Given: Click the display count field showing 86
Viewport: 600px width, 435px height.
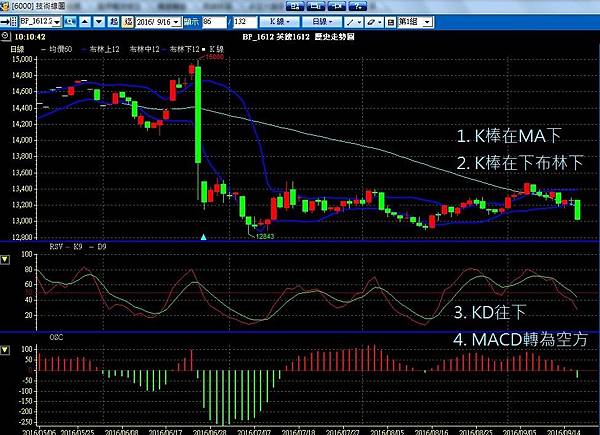Looking at the screenshot, I should [x=215, y=22].
